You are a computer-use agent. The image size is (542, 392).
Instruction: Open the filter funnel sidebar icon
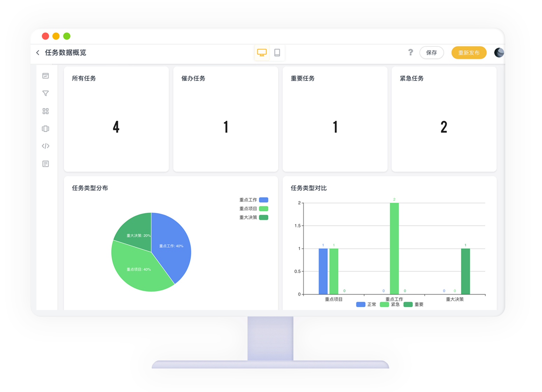click(x=46, y=93)
